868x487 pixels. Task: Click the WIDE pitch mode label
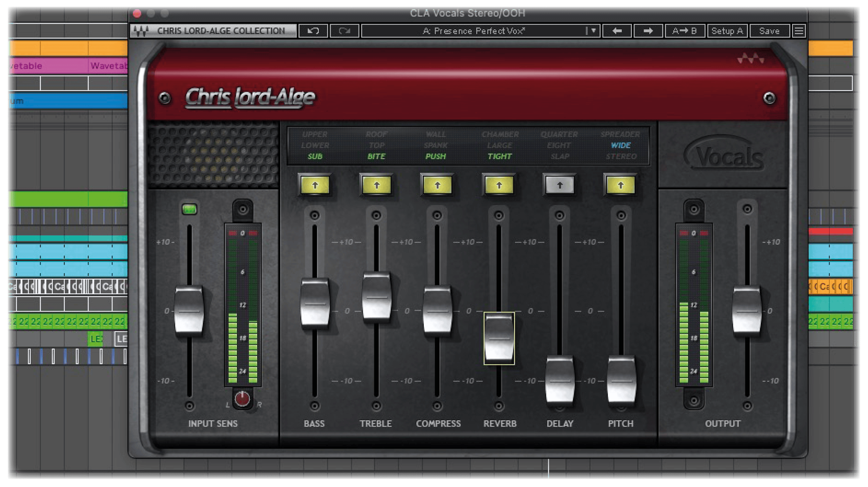[621, 145]
